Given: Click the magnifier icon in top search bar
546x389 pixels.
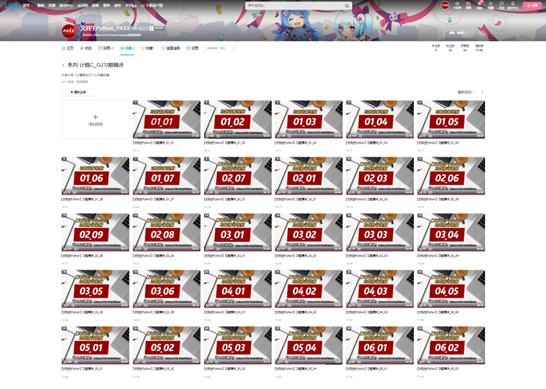Looking at the screenshot, I should coord(347,6).
